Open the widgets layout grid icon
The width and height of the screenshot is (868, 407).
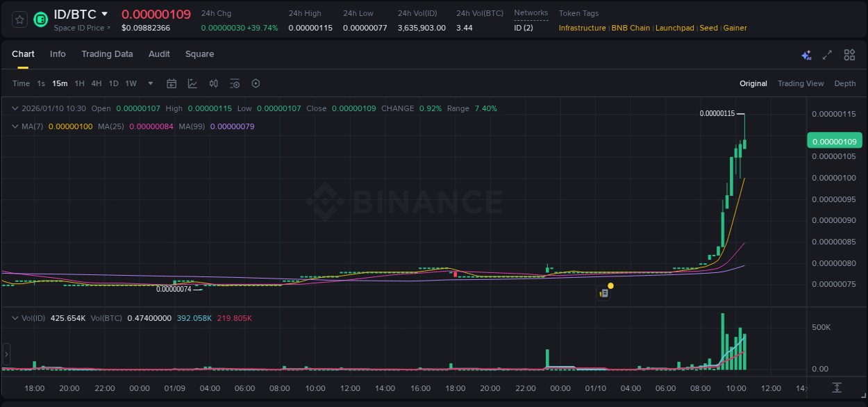point(846,54)
